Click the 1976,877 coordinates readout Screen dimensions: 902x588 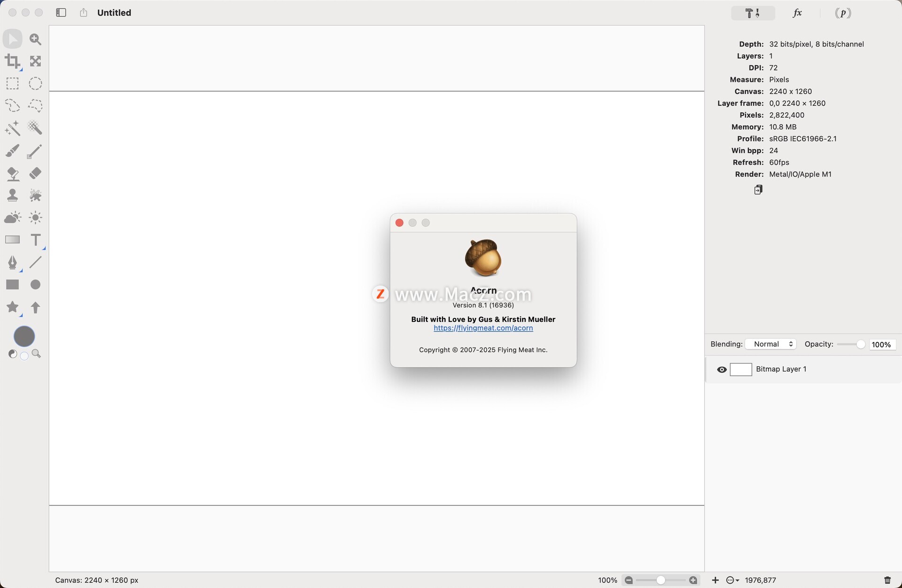(x=760, y=580)
